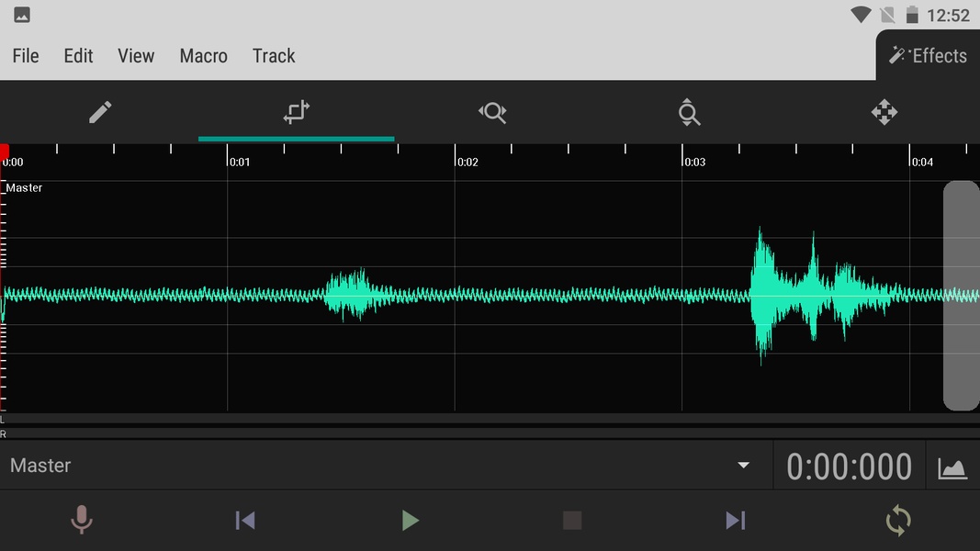This screenshot has width=980, height=551.
Task: Open the File menu
Action: [26, 56]
